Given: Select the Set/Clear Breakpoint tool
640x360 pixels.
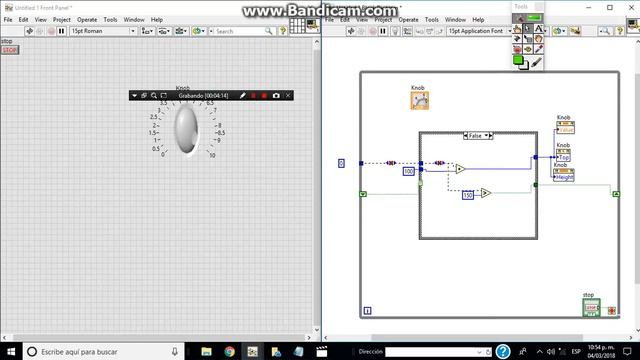Looking at the screenshot, I should point(517,49).
